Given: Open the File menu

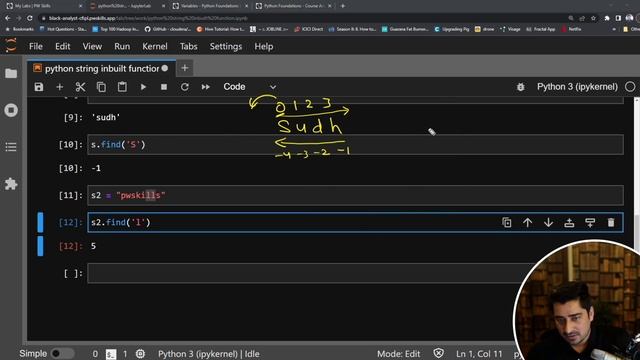Looking at the screenshot, I should point(36,47).
